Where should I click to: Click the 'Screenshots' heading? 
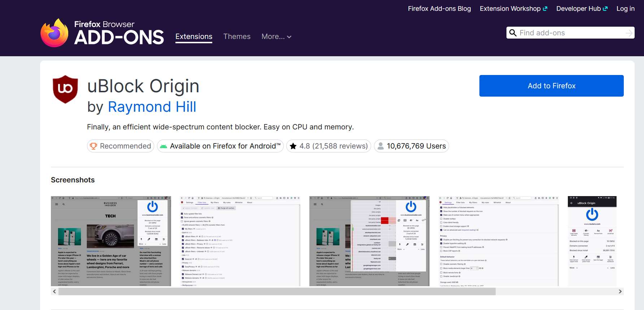pyautogui.click(x=73, y=180)
